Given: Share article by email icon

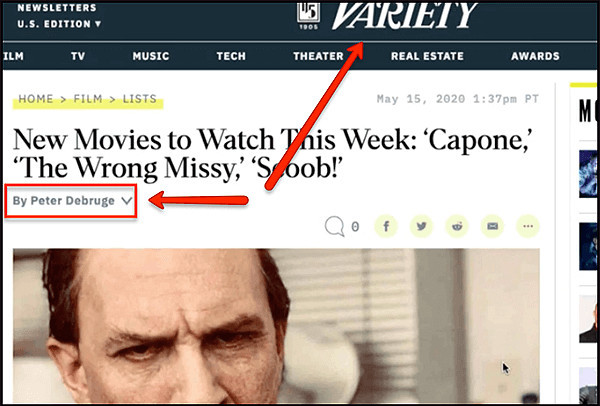Looking at the screenshot, I should [492, 227].
